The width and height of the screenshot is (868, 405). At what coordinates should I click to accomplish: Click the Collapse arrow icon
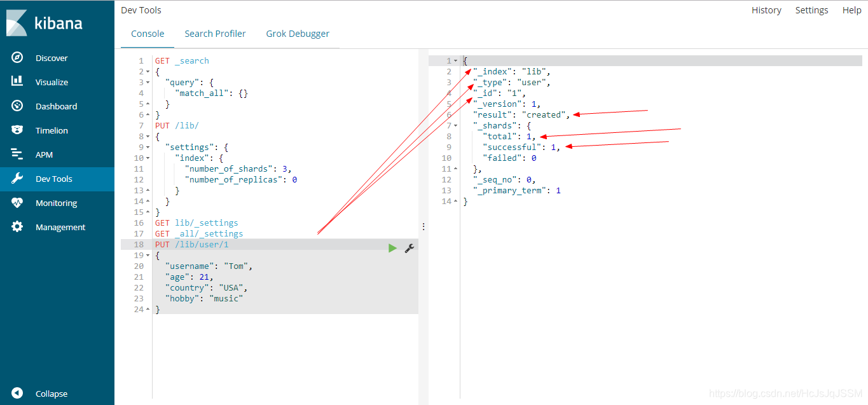pyautogui.click(x=17, y=394)
